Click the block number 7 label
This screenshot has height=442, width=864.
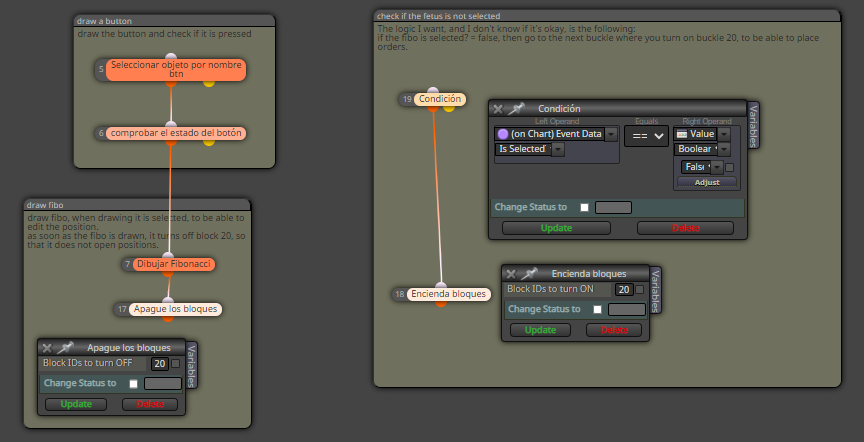click(127, 265)
